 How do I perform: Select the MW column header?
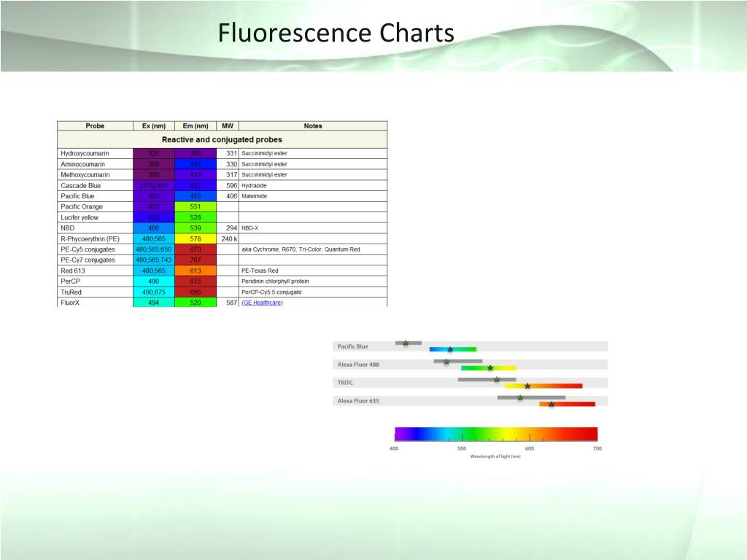[x=228, y=125]
